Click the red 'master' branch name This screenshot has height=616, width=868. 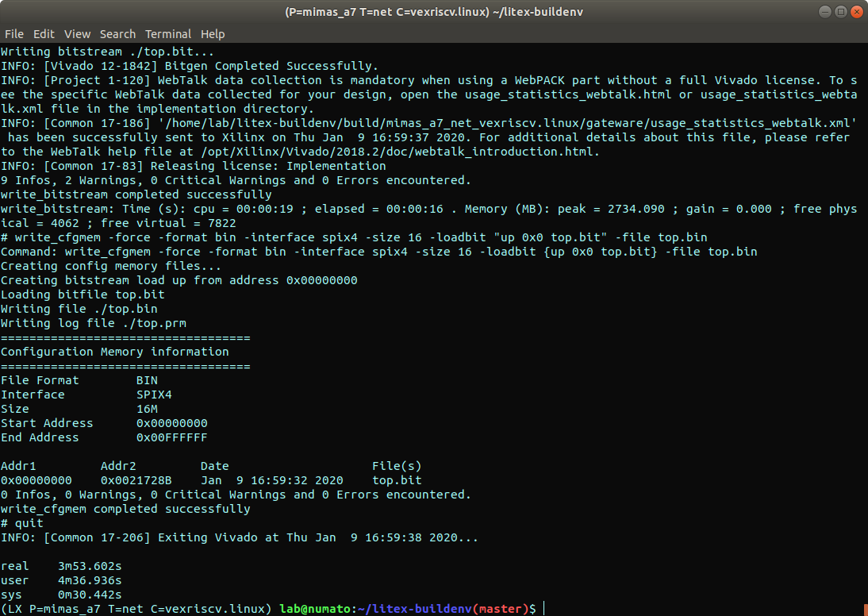[x=501, y=609]
